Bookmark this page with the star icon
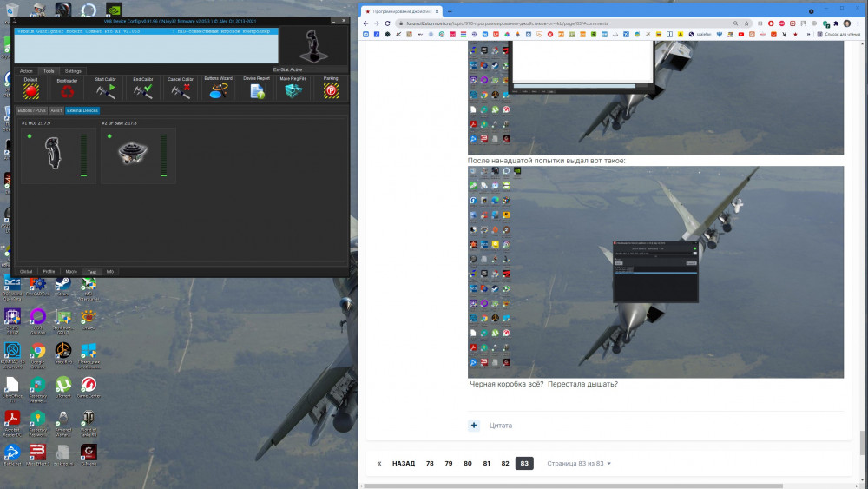 coord(746,23)
